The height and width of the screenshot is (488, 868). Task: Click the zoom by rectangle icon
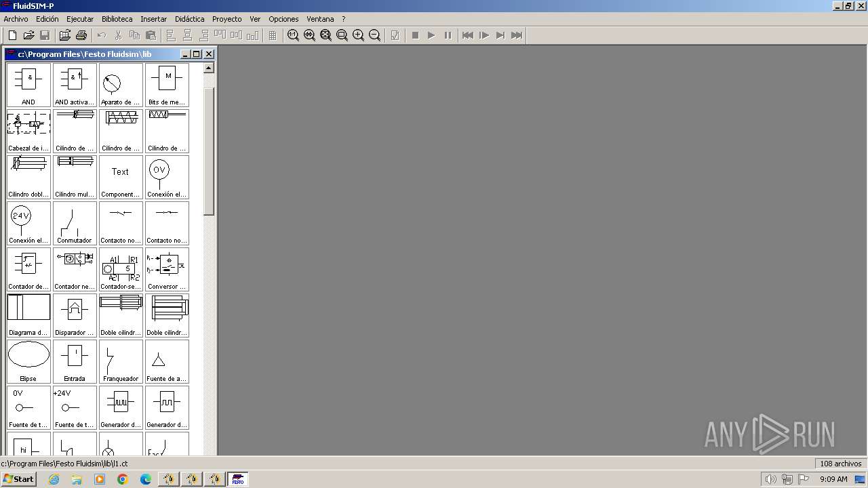[342, 35]
